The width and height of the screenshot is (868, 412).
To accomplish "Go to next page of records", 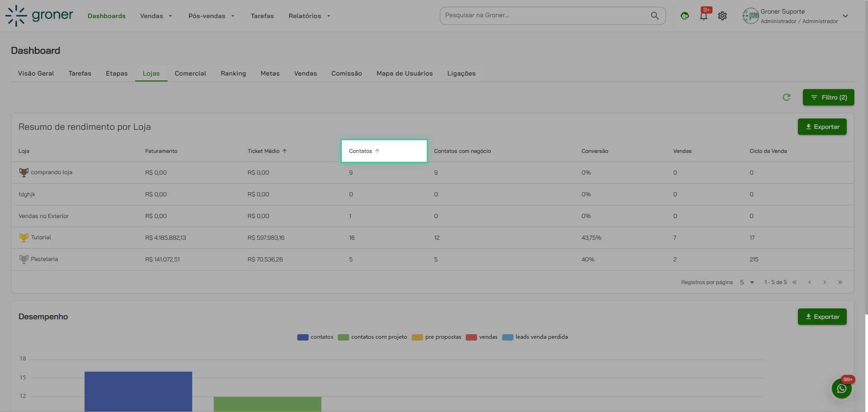I will coord(825,282).
